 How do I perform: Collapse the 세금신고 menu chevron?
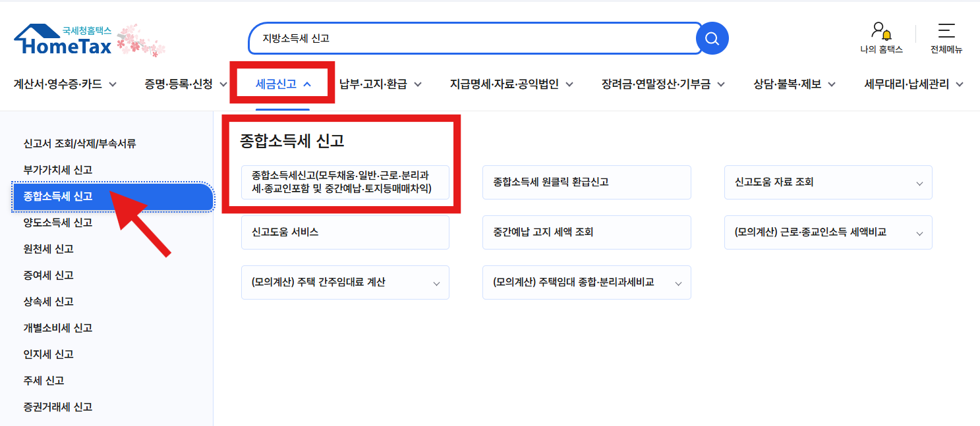(x=306, y=82)
